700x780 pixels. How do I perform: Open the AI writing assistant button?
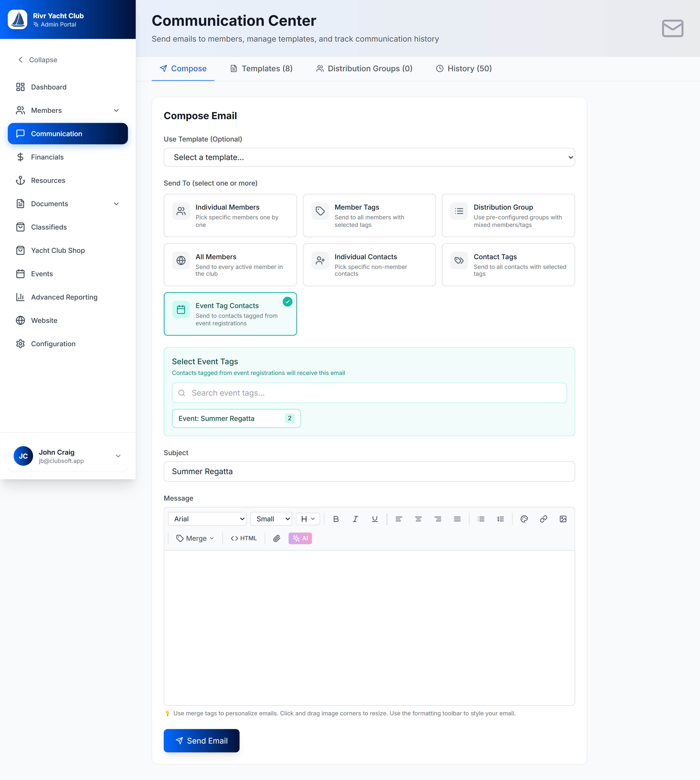[300, 538]
